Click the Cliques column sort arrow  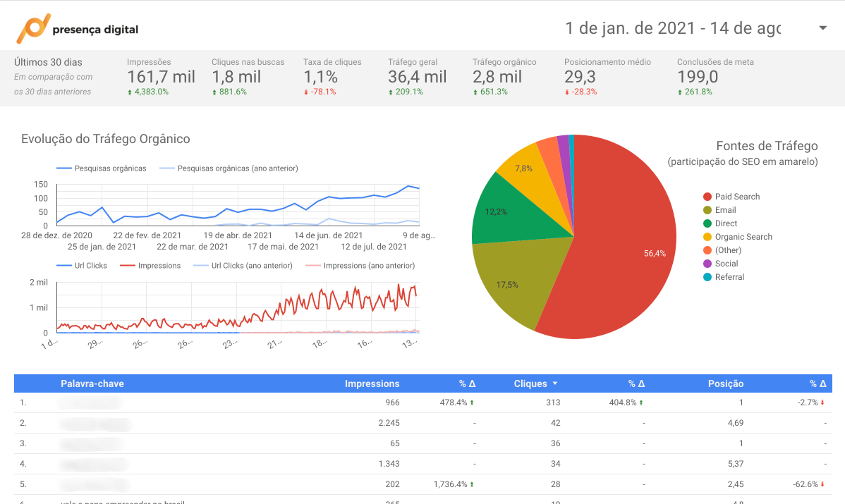pos(555,384)
